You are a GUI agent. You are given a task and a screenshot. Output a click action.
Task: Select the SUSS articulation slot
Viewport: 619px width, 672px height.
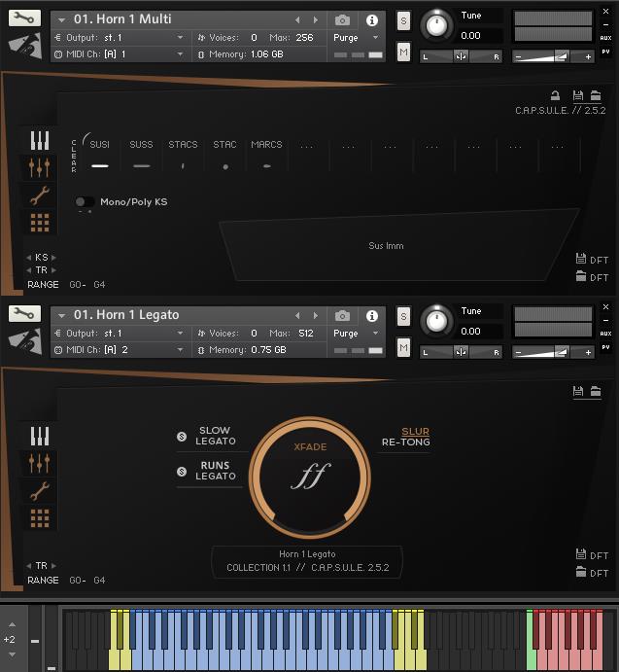141,155
